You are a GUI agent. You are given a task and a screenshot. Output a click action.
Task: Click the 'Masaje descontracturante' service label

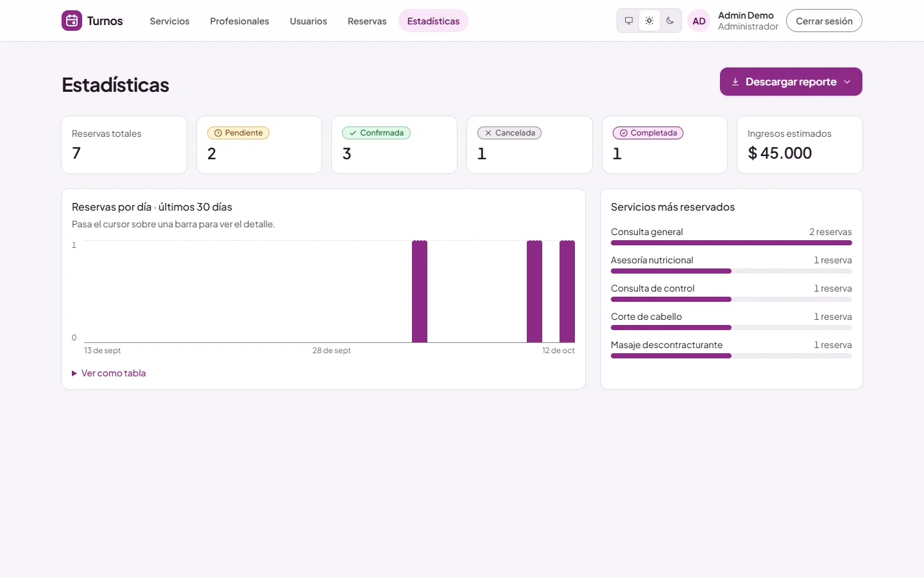(667, 345)
